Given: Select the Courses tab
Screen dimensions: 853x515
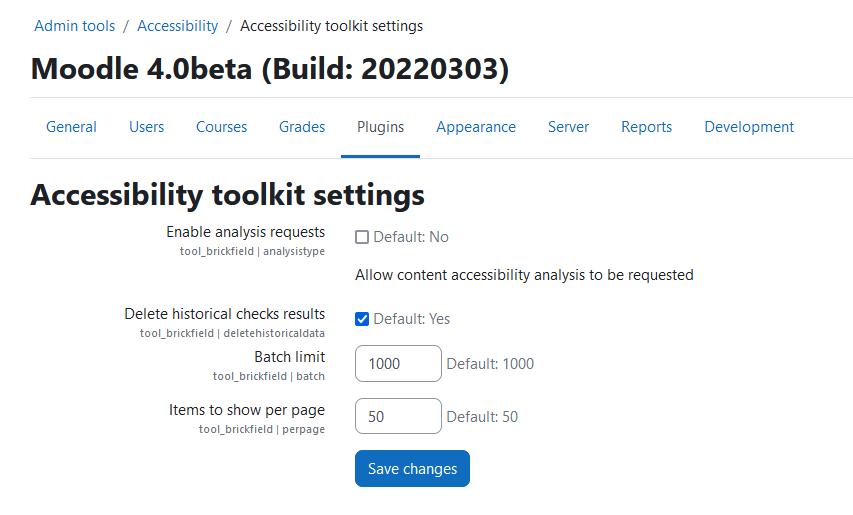Looking at the screenshot, I should click(x=221, y=127).
